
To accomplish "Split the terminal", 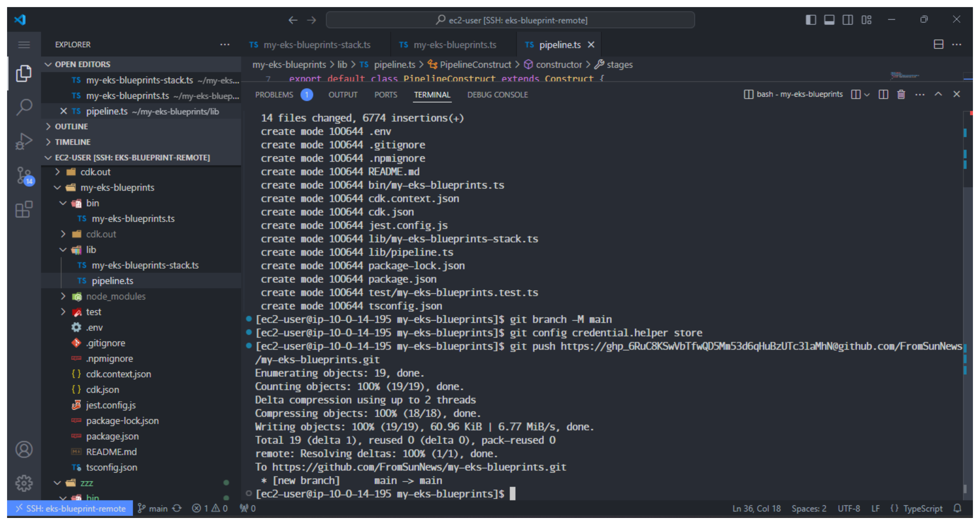I will [883, 94].
